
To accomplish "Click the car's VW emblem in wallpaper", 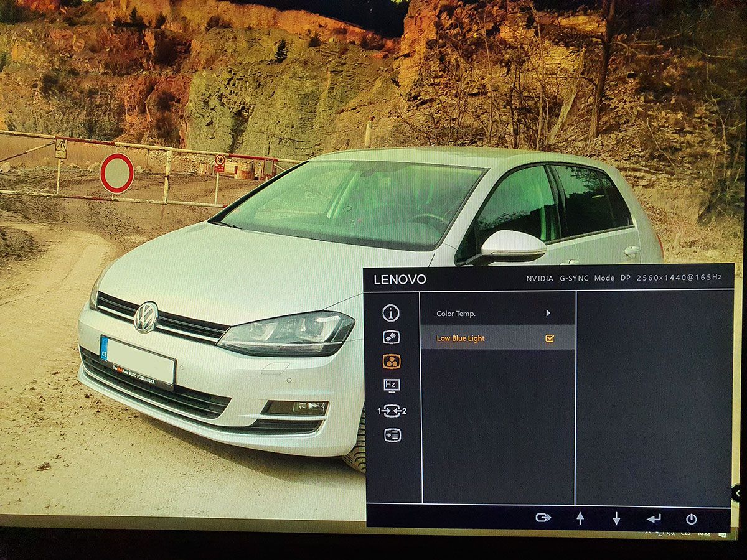I will [146, 317].
